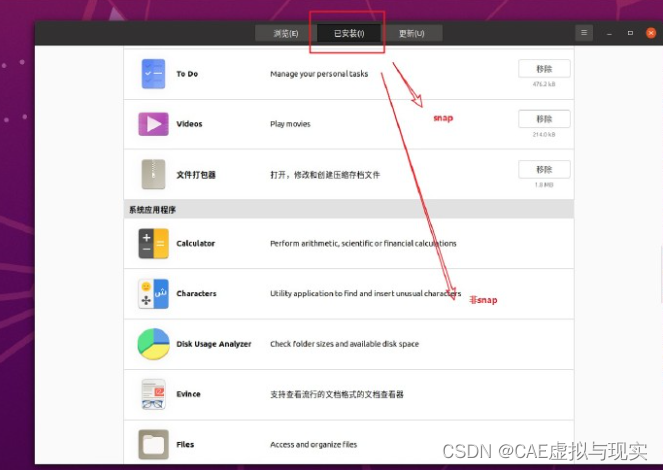Click the Videos app icon

153,124
